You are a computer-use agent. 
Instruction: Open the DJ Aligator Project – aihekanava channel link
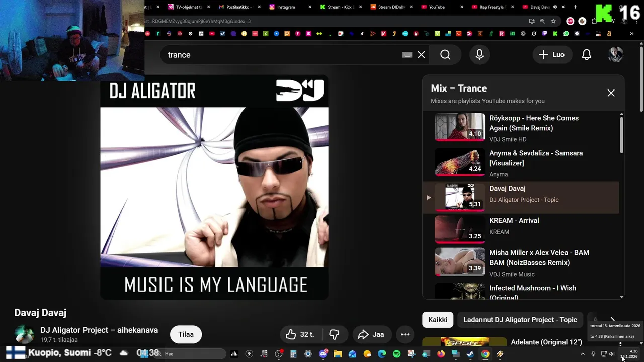pos(99,330)
